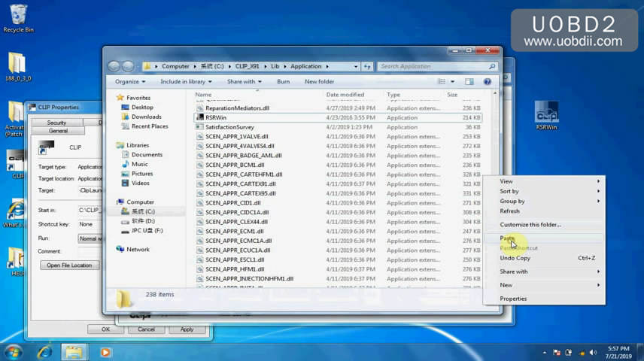The height and width of the screenshot is (361, 644).
Task: Click the RSRWin desktop shortcut icon
Action: (546, 113)
